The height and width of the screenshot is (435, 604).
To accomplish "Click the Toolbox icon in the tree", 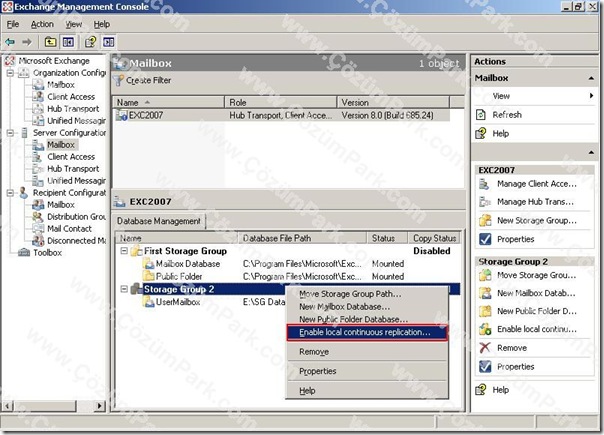I will (24, 253).
